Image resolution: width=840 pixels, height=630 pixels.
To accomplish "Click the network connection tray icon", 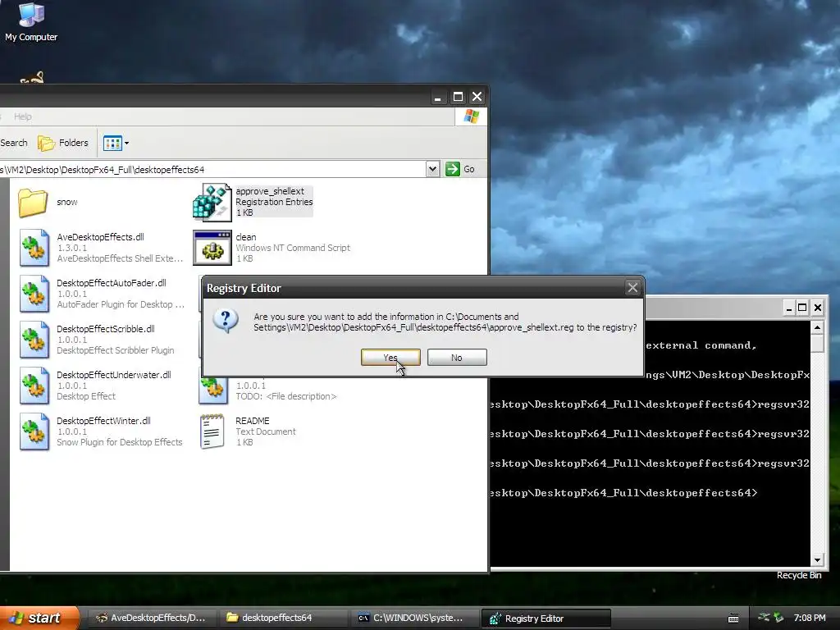I will click(x=764, y=617).
